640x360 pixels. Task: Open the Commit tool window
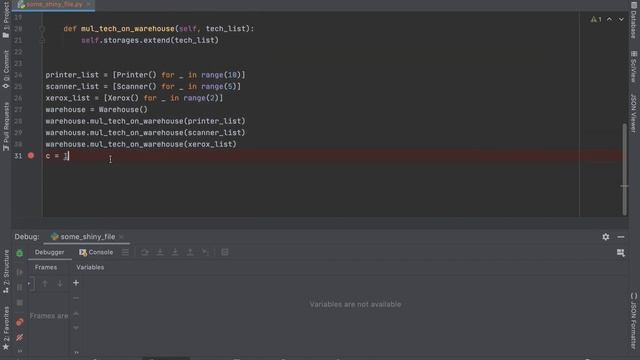click(x=6, y=69)
